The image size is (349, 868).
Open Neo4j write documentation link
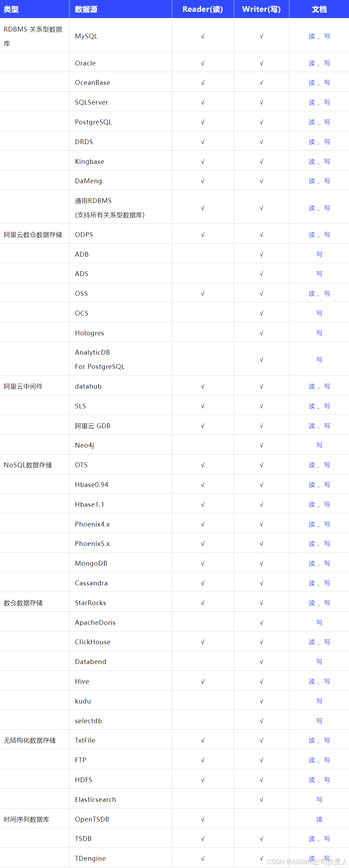[319, 445]
